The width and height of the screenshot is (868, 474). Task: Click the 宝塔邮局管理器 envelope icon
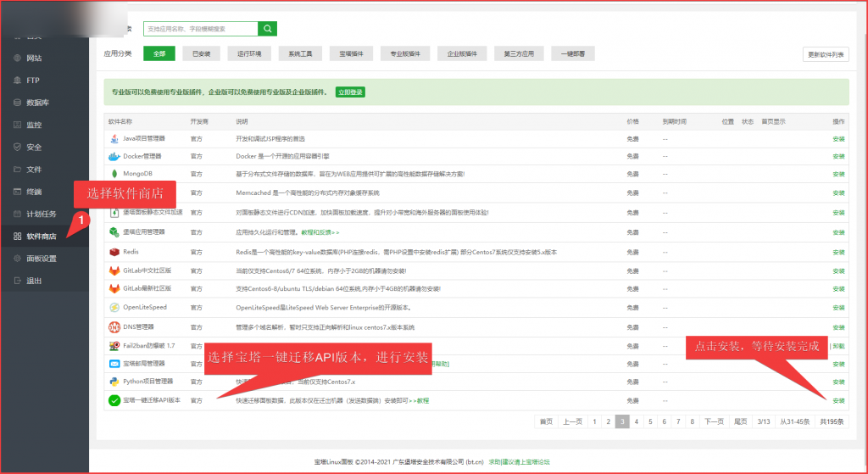click(114, 364)
